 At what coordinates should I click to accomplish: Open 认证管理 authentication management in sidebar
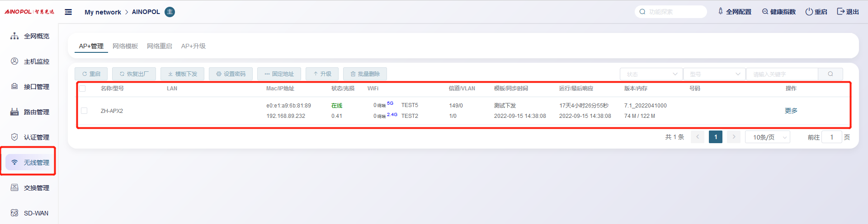(30, 137)
